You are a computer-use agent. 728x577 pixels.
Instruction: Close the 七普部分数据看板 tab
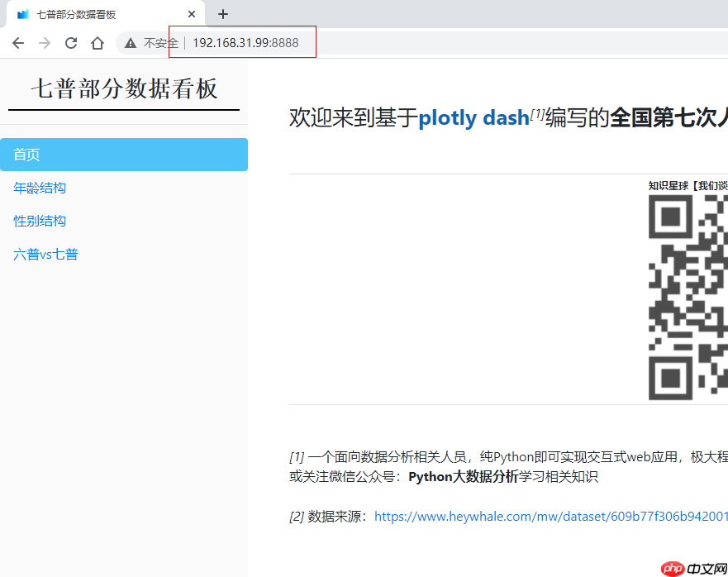pyautogui.click(x=191, y=13)
